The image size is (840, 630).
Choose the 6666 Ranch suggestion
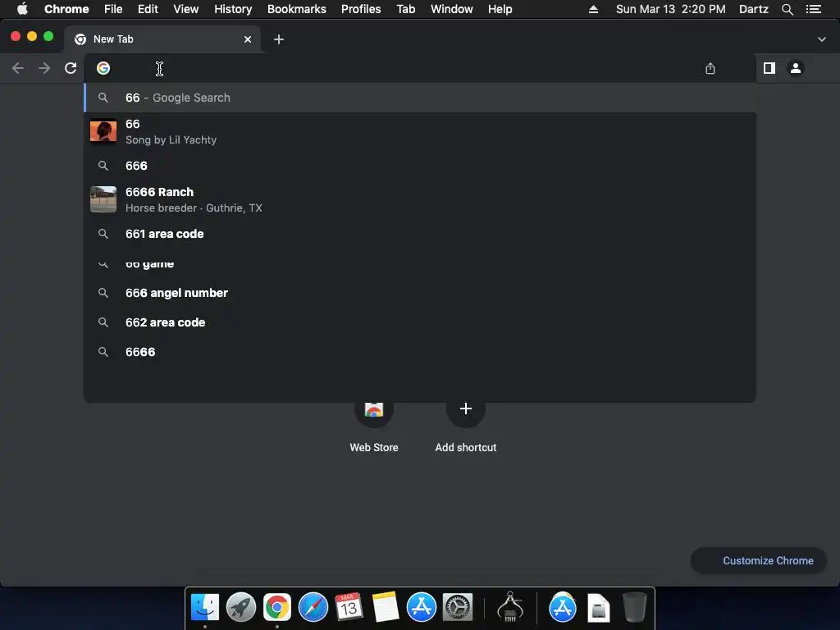420,199
